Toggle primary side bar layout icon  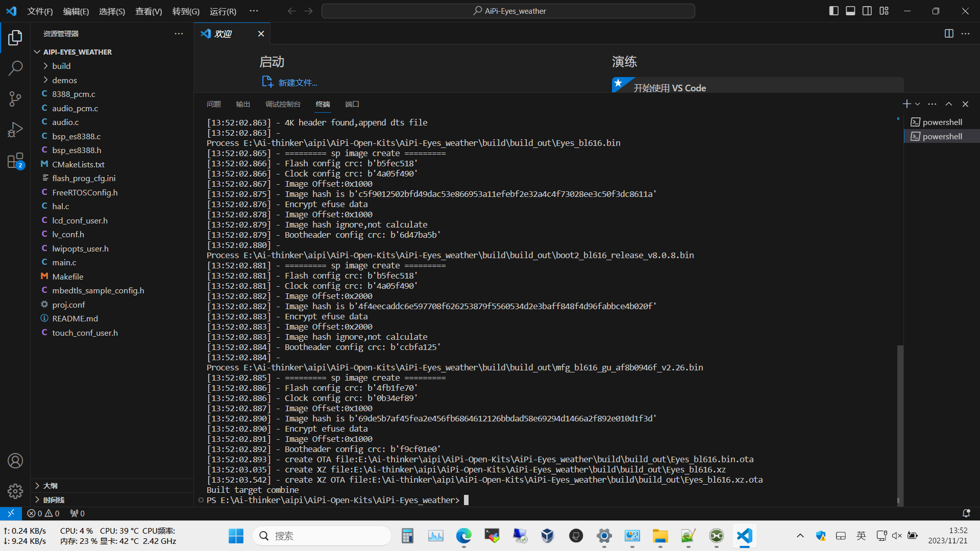[834, 11]
